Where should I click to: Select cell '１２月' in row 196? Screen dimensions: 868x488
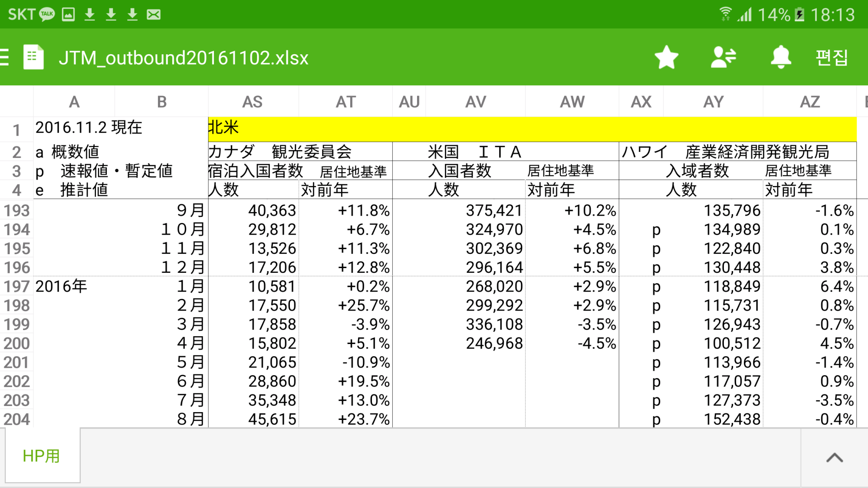[161, 267]
